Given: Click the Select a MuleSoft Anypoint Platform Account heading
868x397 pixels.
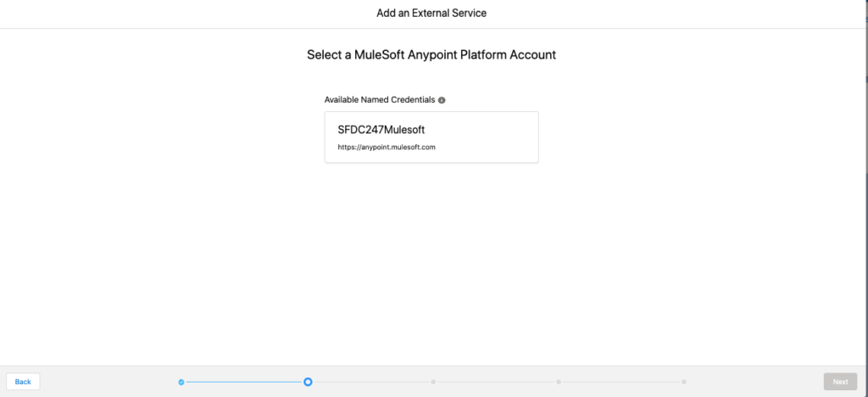Looking at the screenshot, I should [x=431, y=55].
